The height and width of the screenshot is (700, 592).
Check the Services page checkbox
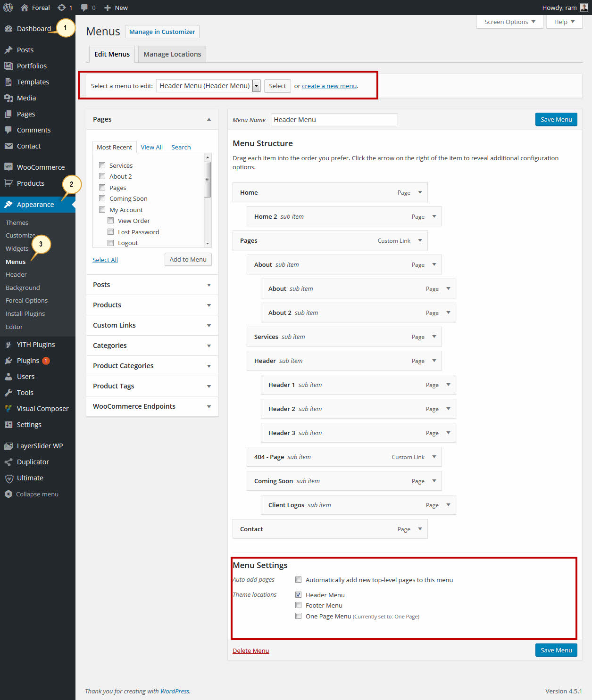102,165
